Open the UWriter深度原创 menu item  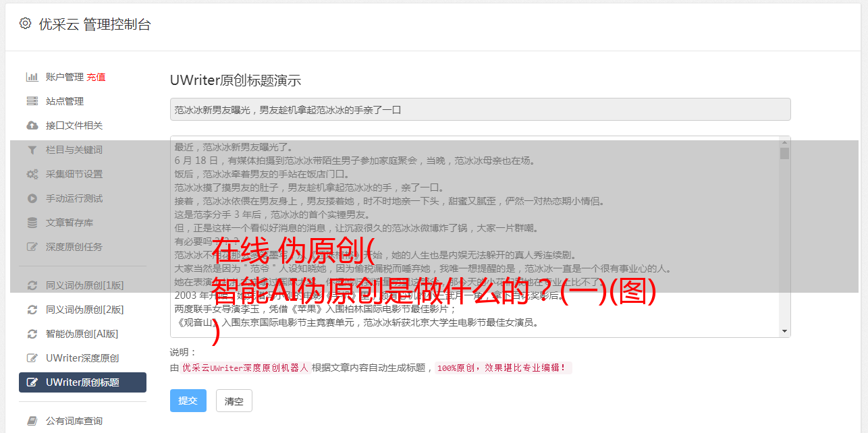click(82, 358)
